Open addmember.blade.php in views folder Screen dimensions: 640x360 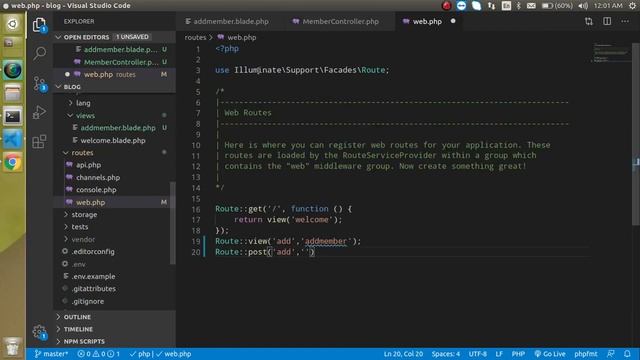118,128
